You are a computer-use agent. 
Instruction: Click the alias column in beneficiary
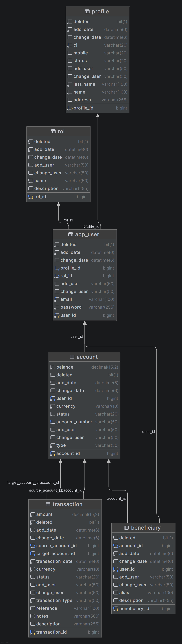[143, 593]
